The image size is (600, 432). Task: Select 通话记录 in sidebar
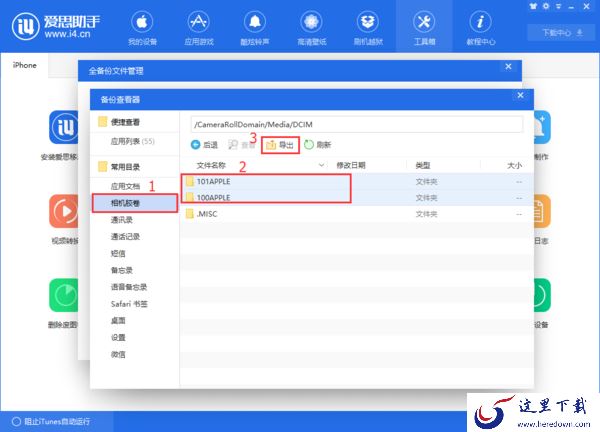tap(125, 237)
